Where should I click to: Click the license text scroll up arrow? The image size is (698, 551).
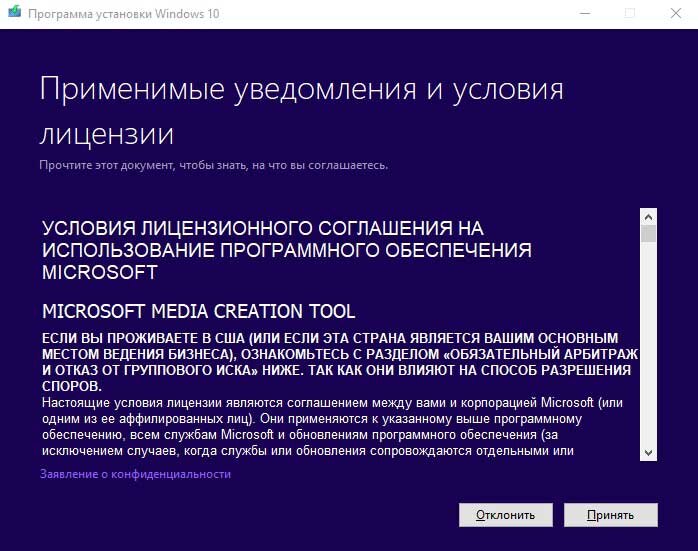click(648, 217)
